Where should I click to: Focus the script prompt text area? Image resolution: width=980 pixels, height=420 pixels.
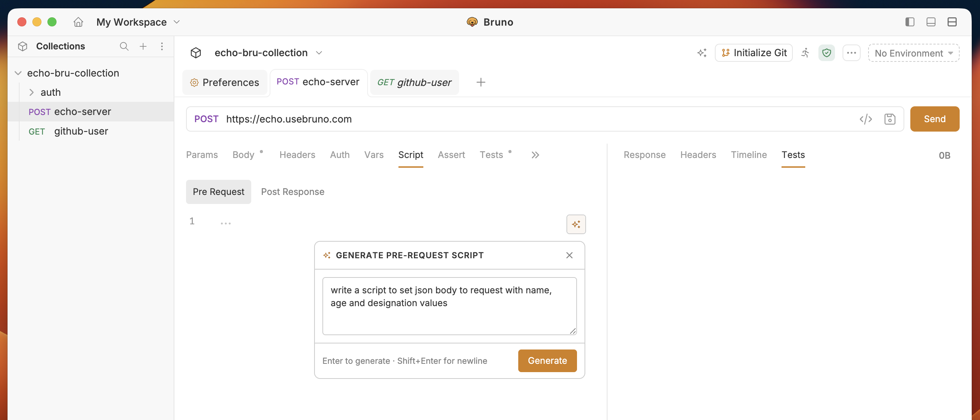449,306
